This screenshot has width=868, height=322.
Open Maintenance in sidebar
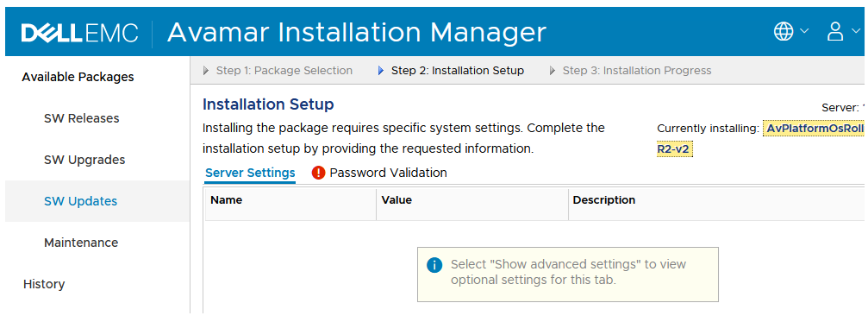click(81, 243)
